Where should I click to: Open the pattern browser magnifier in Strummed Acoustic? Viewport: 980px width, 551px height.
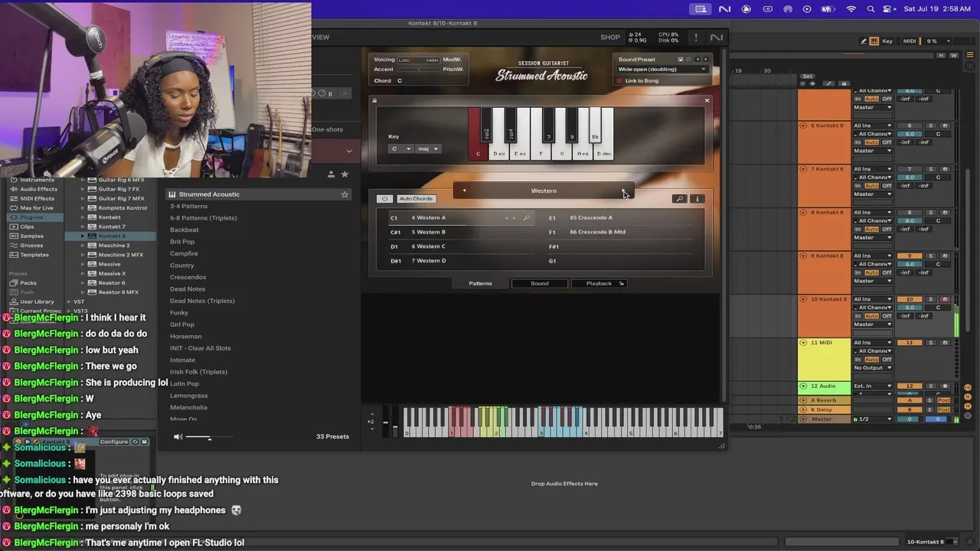pyautogui.click(x=679, y=199)
